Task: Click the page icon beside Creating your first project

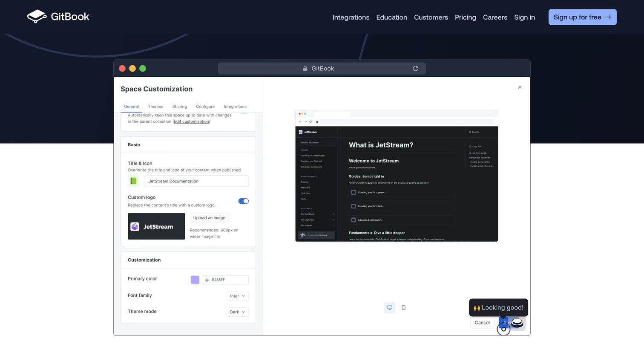Action: 353,192
